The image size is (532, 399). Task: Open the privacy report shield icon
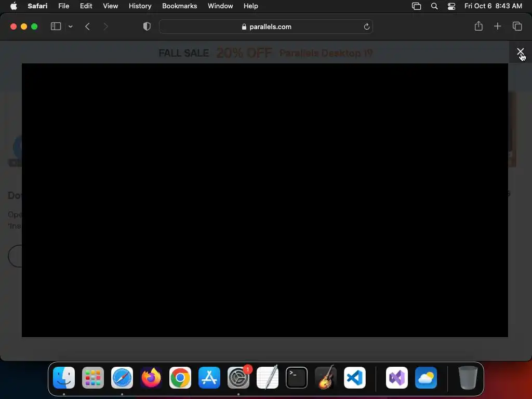pyautogui.click(x=147, y=26)
